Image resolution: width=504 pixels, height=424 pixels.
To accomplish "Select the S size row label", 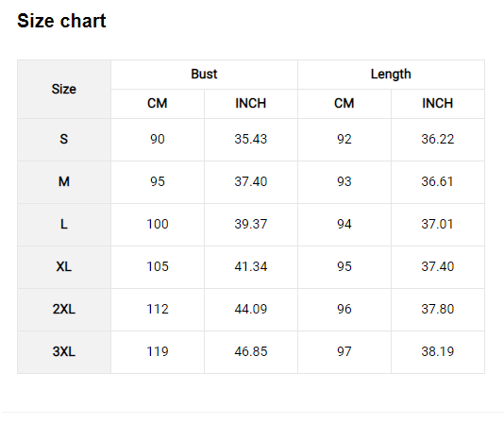I will tap(64, 140).
